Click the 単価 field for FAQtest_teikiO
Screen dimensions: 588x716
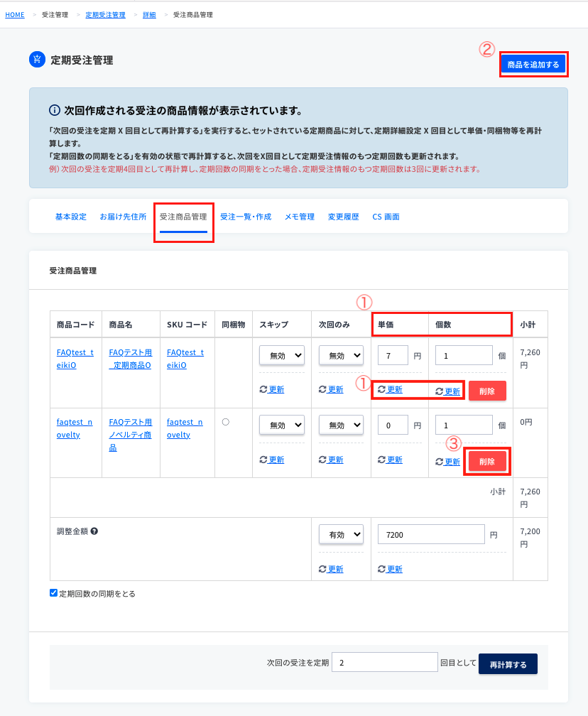(393, 355)
